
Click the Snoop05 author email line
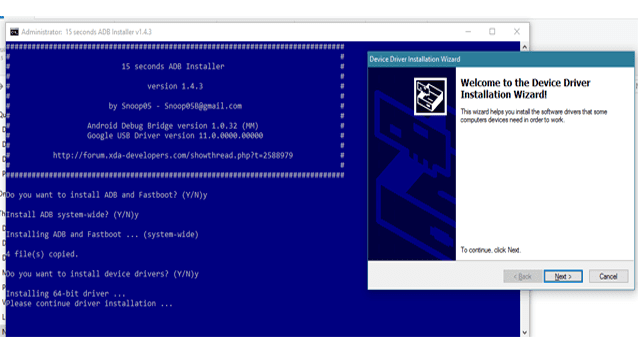[x=175, y=106]
